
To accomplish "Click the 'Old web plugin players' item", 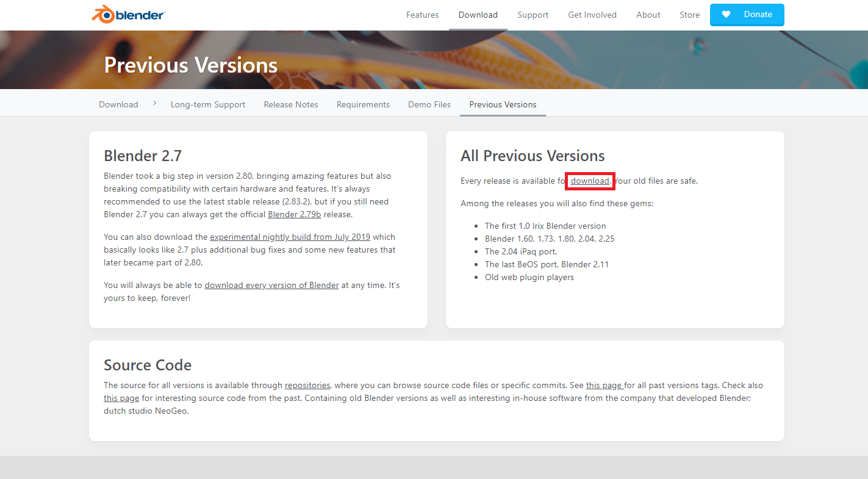I will coord(529,277).
